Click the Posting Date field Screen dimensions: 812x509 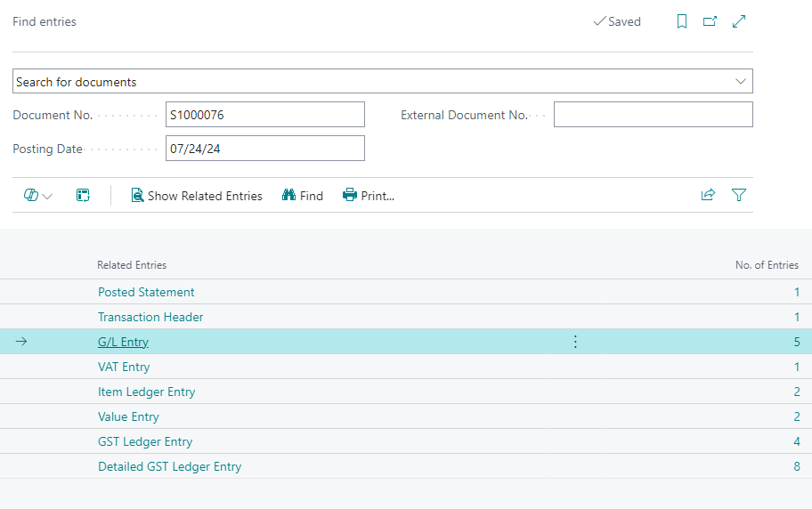pos(265,149)
